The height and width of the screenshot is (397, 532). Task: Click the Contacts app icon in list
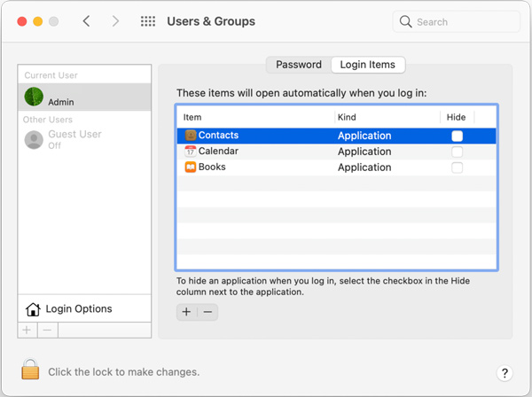click(x=191, y=136)
